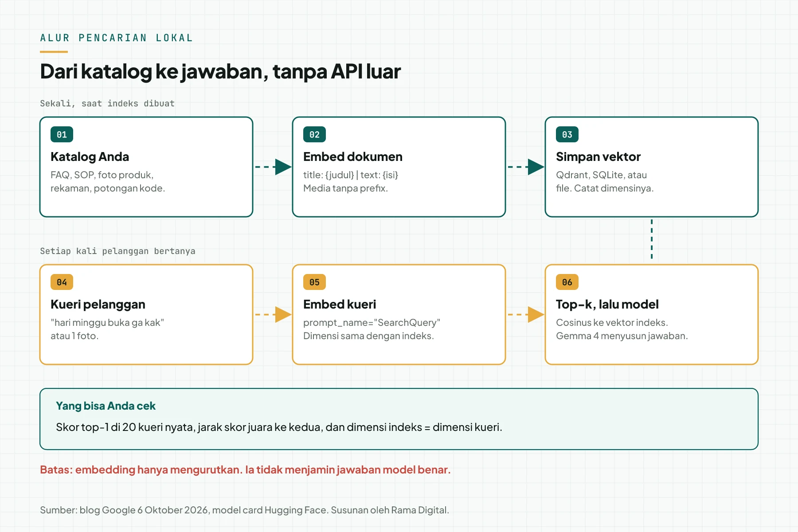The height and width of the screenshot is (532, 798).
Task: Click the text "file. Catat dimensinya."
Action: [x=605, y=188]
